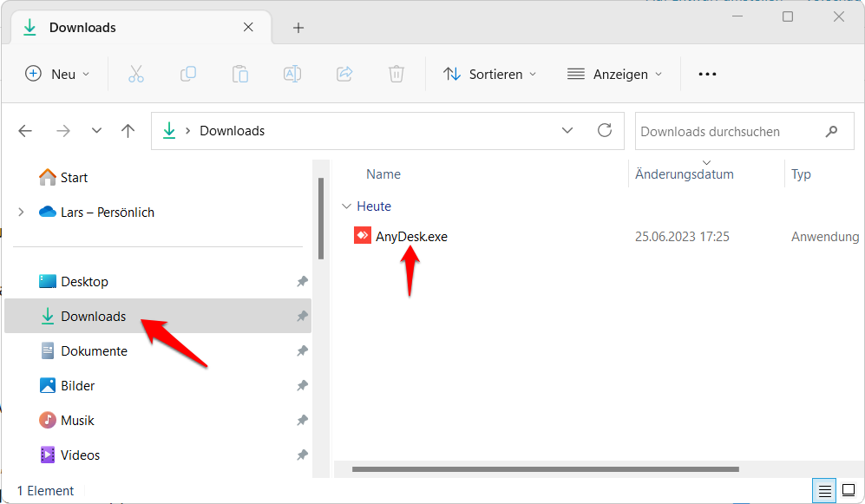
Task: Go back with the left arrow
Action: pos(25,131)
